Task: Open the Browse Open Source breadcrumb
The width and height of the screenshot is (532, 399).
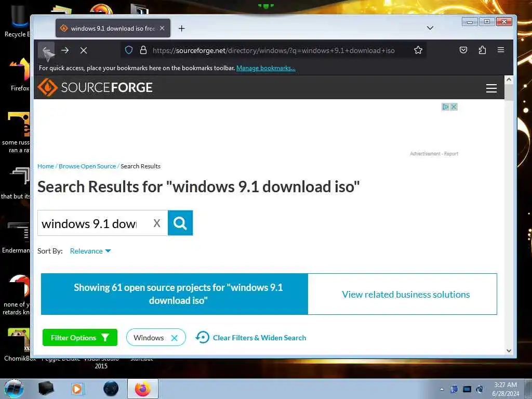Action: pyautogui.click(x=87, y=166)
